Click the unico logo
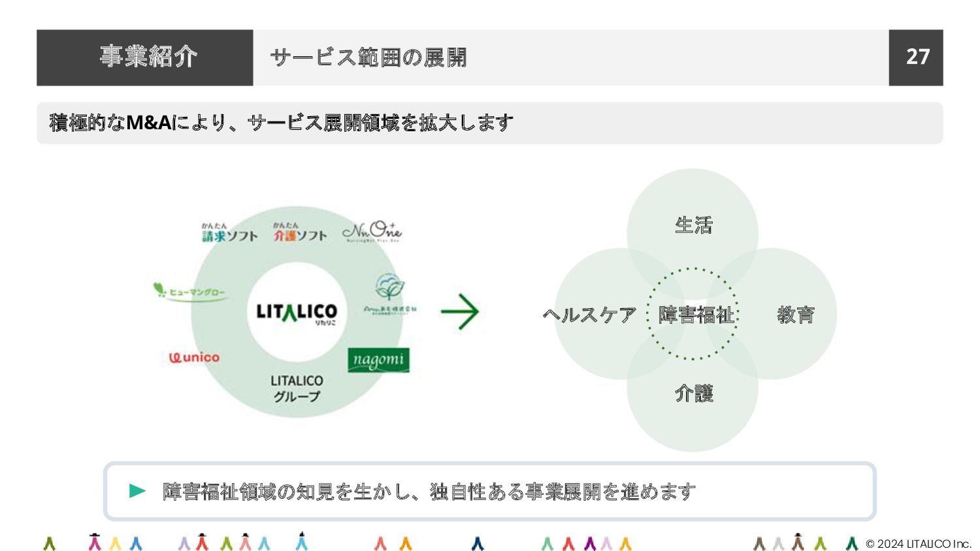The image size is (980, 551). (194, 357)
